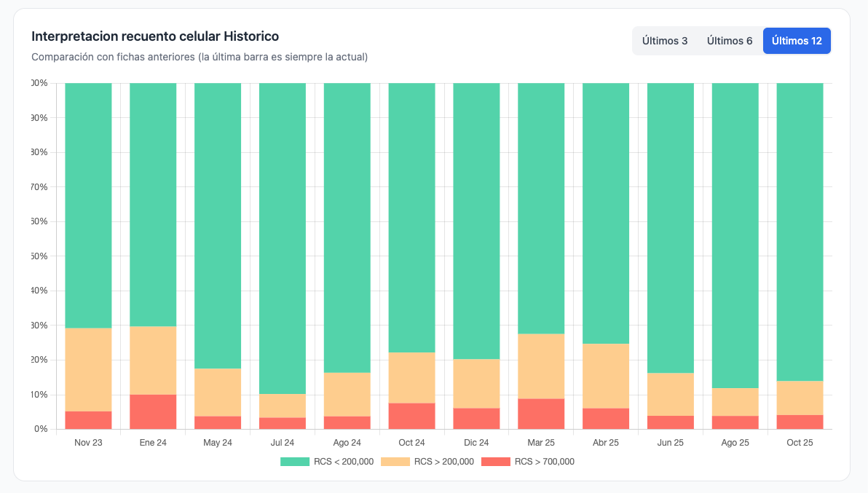868x493 pixels.
Task: Click the Jun 25 axis label
Action: pyautogui.click(x=671, y=443)
